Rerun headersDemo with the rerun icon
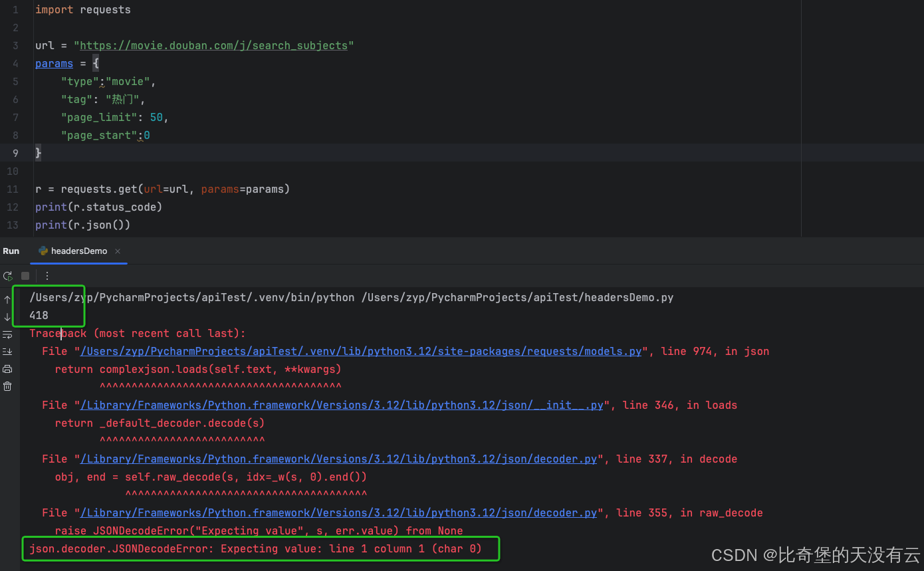 point(7,276)
